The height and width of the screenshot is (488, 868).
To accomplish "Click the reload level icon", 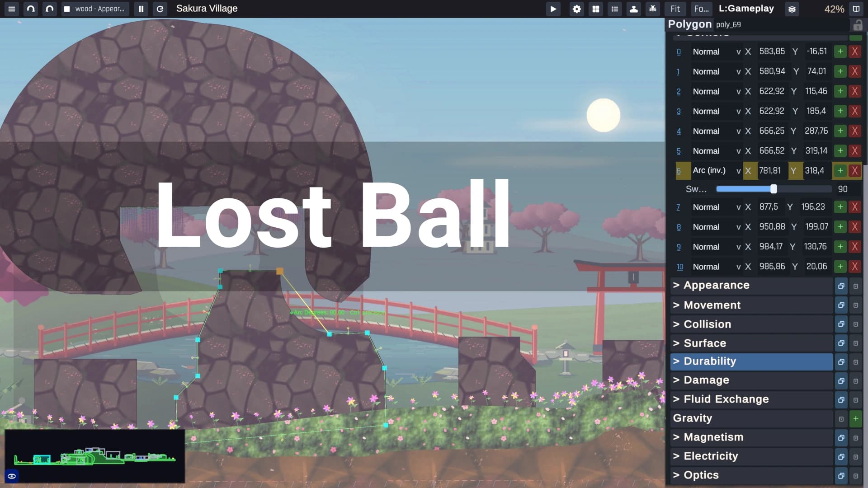I will point(160,9).
